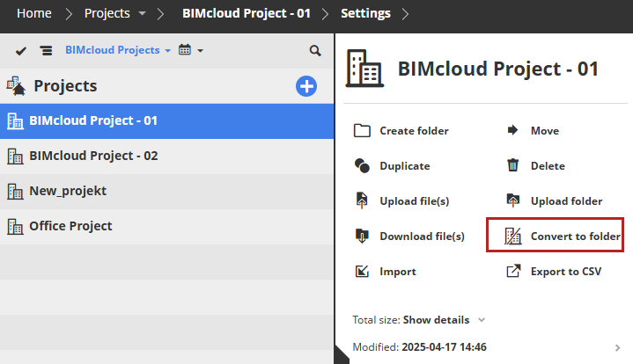Click the Import action
633x364 pixels.
397,272
